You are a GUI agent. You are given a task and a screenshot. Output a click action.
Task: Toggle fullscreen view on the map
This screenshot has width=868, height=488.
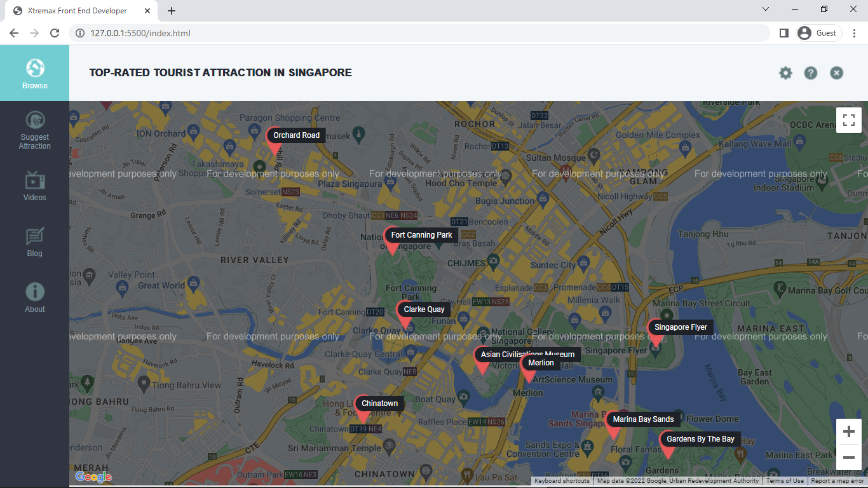(x=849, y=119)
